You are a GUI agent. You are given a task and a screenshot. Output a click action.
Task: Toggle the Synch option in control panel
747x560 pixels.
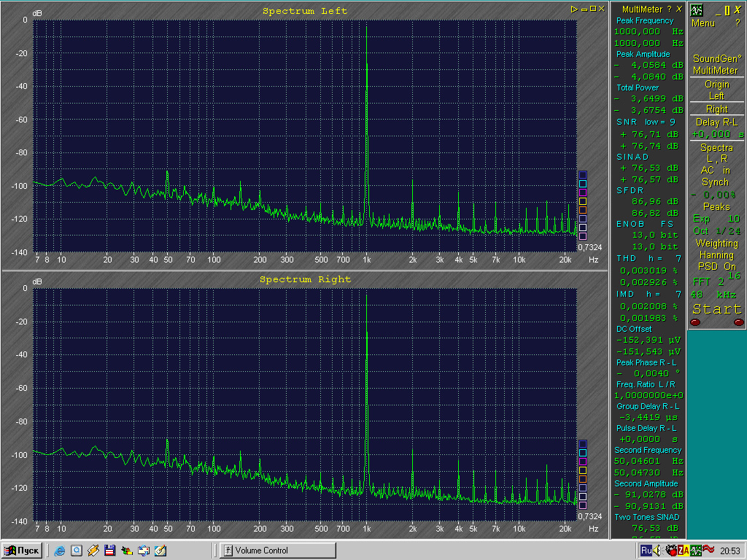715,182
